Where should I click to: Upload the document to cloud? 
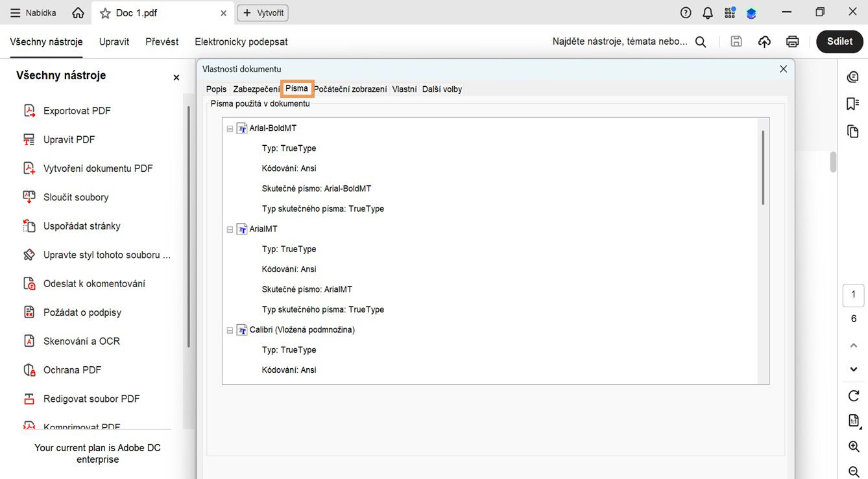[764, 41]
